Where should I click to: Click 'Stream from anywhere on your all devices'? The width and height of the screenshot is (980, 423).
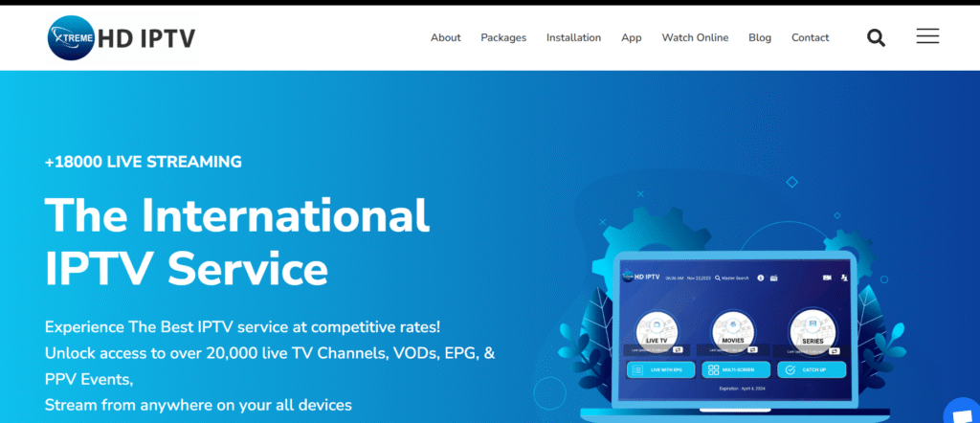point(198,405)
